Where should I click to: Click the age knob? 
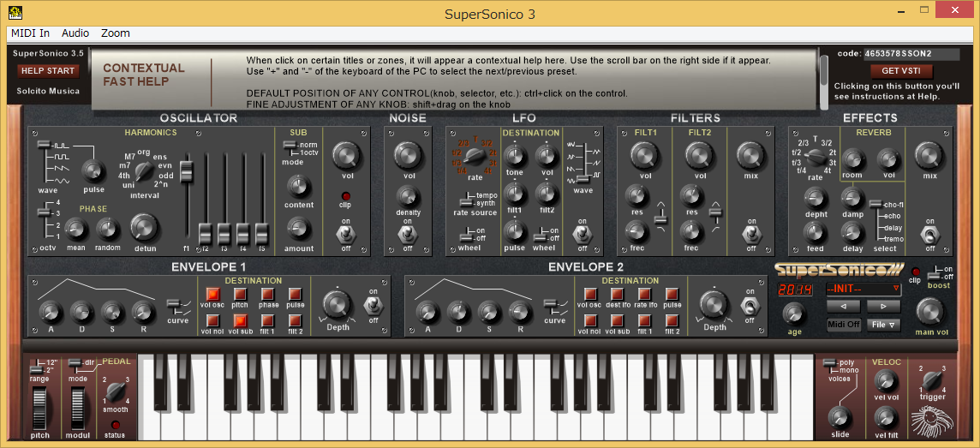pyautogui.click(x=794, y=314)
